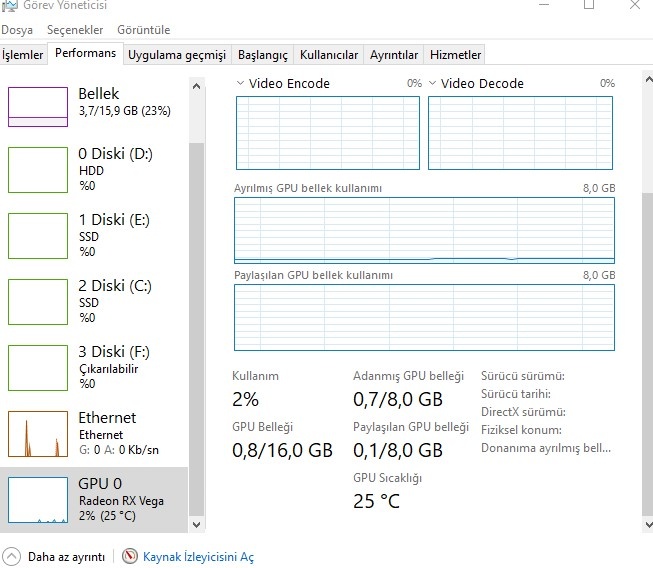Select 2 Diski (C:) SSD graph icon
The height and width of the screenshot is (568, 653).
click(x=38, y=300)
